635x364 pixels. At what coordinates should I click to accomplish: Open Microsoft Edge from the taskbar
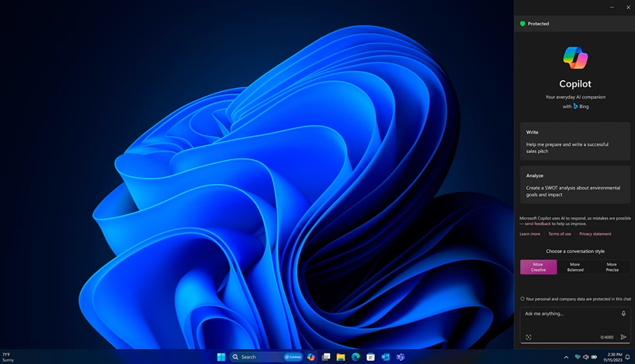pos(356,357)
